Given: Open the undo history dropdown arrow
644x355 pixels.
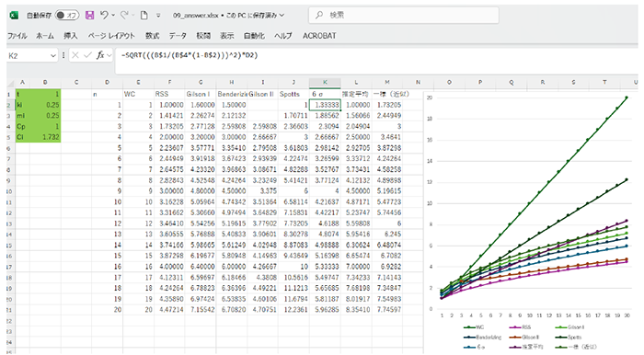Looking at the screenshot, I should [113, 16].
